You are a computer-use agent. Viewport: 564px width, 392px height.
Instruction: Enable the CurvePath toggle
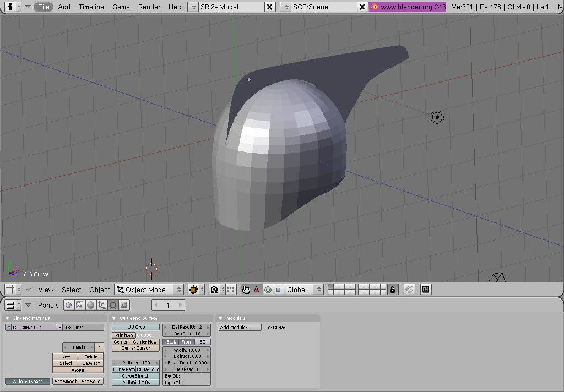(124, 369)
